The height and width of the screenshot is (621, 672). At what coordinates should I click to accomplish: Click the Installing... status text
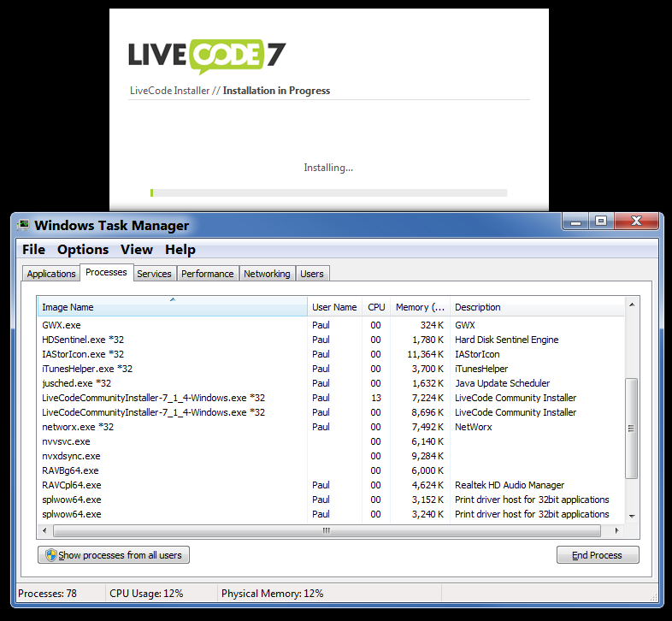click(328, 168)
